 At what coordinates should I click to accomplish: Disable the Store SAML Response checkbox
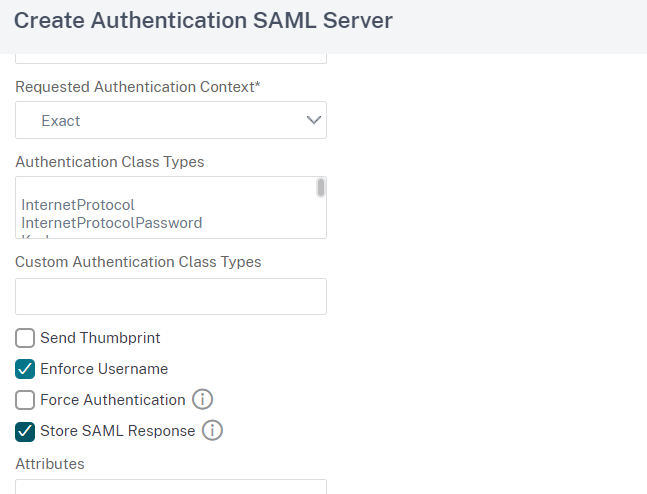pyautogui.click(x=25, y=431)
